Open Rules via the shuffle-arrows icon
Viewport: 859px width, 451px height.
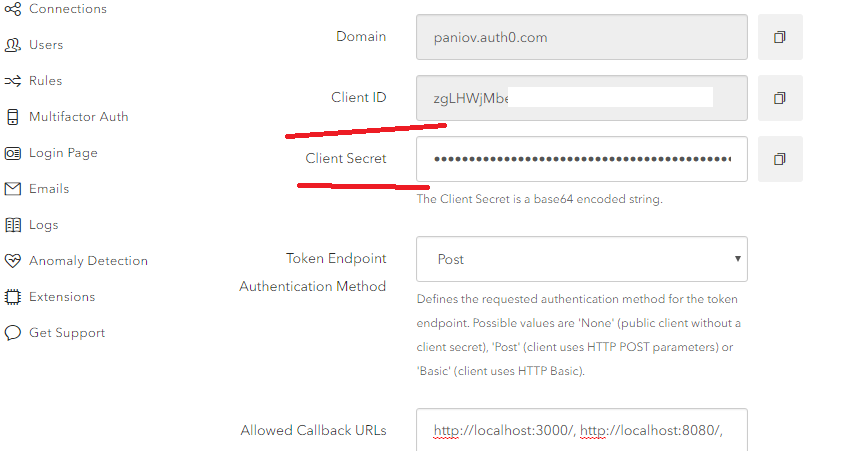pyautogui.click(x=13, y=81)
